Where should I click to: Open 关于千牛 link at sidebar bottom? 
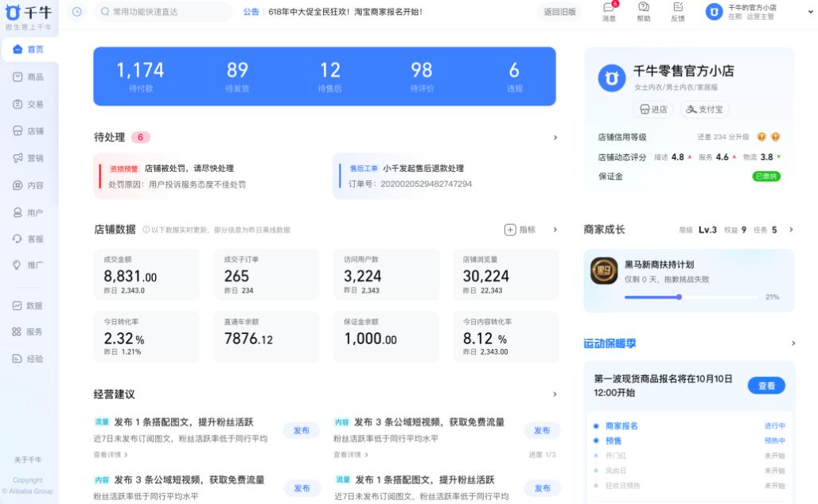coord(28,459)
